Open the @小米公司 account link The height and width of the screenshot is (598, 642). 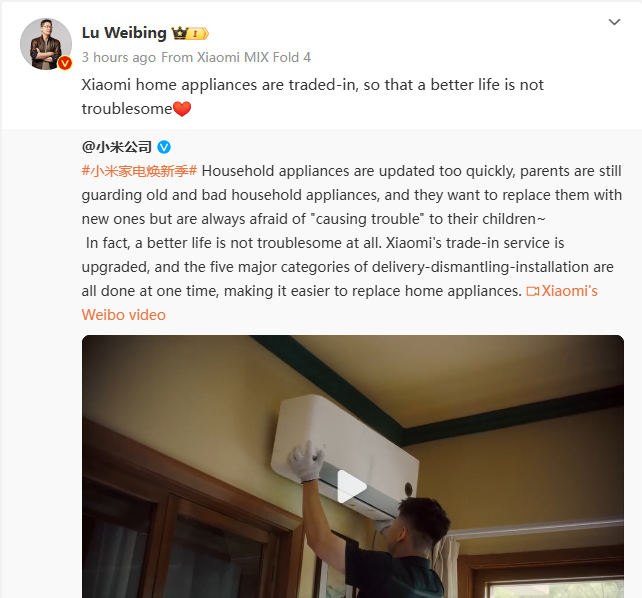pos(117,147)
